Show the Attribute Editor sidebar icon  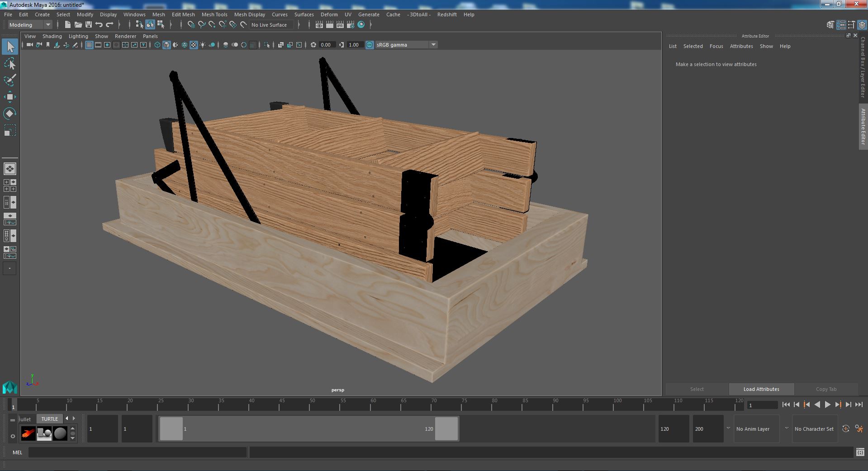tap(841, 25)
